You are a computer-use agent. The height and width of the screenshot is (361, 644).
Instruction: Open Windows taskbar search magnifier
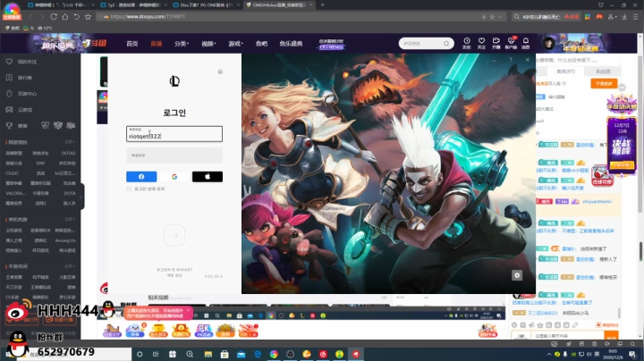click(190, 354)
